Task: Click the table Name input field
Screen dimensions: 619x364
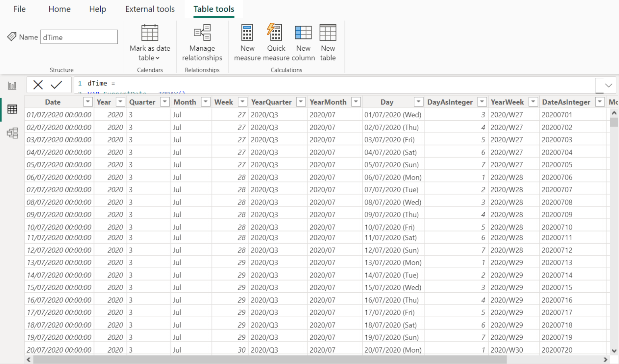Action: (x=79, y=37)
